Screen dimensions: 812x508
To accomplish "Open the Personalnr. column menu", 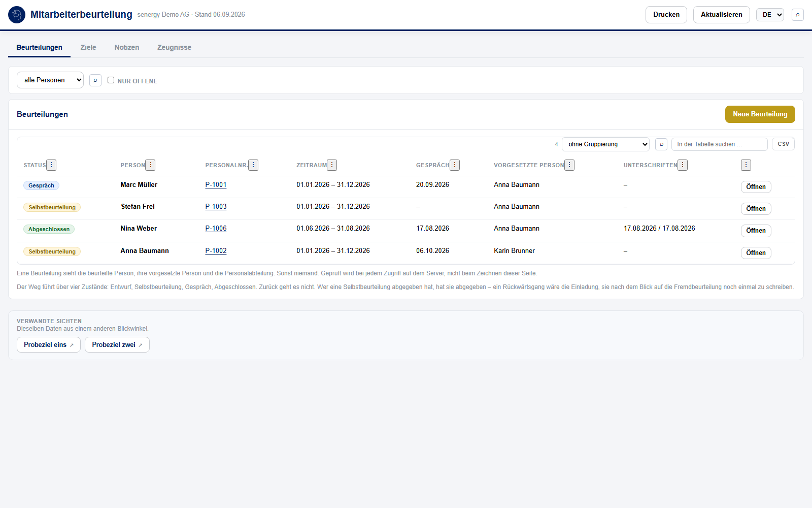I will (253, 165).
